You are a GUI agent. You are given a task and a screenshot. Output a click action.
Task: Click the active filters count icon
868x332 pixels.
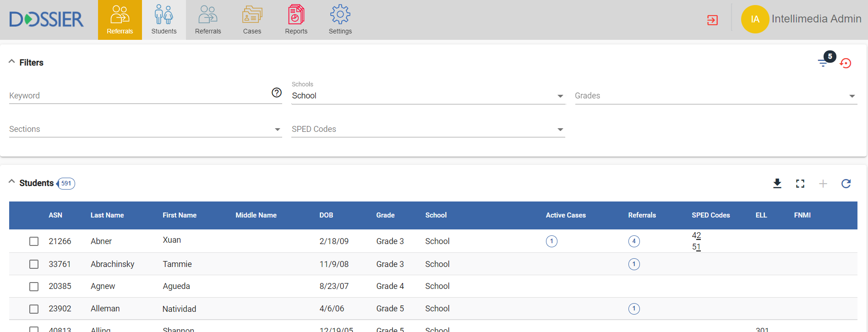tap(824, 62)
